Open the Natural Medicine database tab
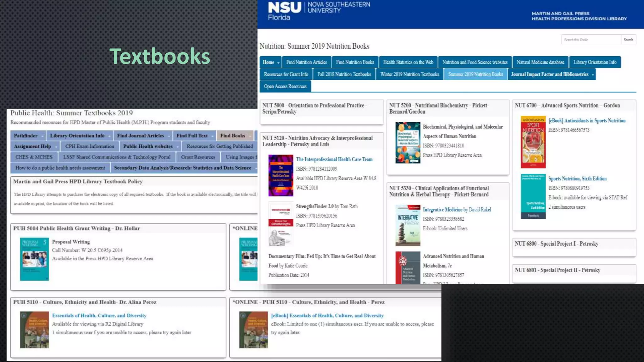The image size is (644, 362). 540,62
